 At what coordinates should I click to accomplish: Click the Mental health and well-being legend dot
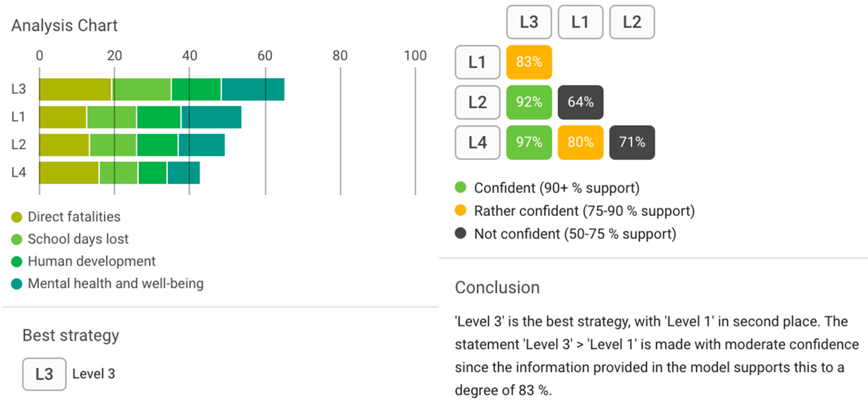(17, 284)
